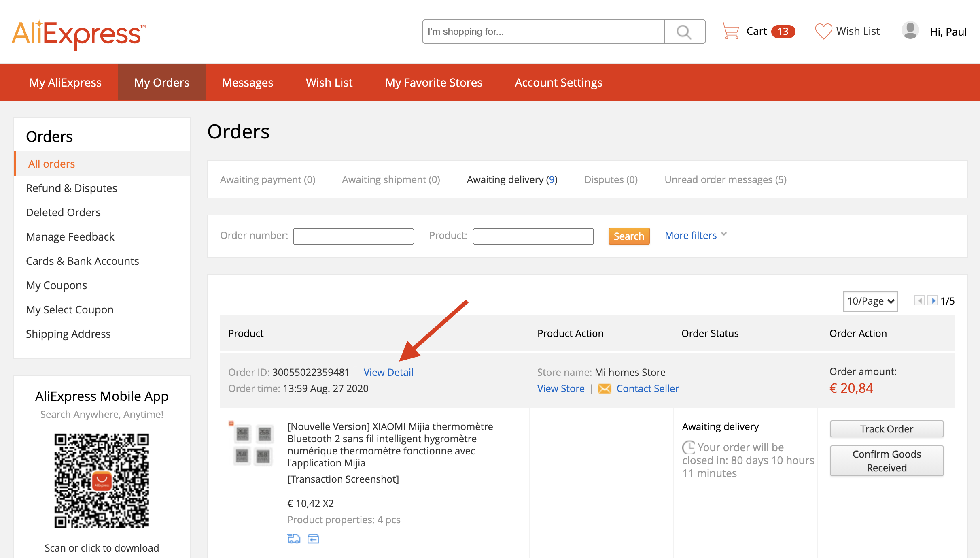Select the My Orders menu tab
980x558 pixels.
point(162,83)
